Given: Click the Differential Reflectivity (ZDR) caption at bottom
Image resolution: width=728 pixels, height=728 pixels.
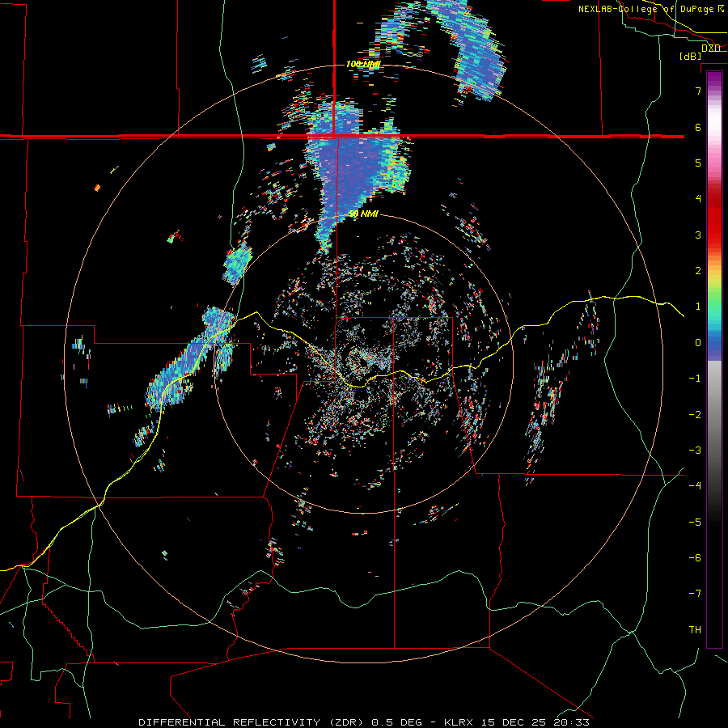Looking at the screenshot, I should coord(363,722).
